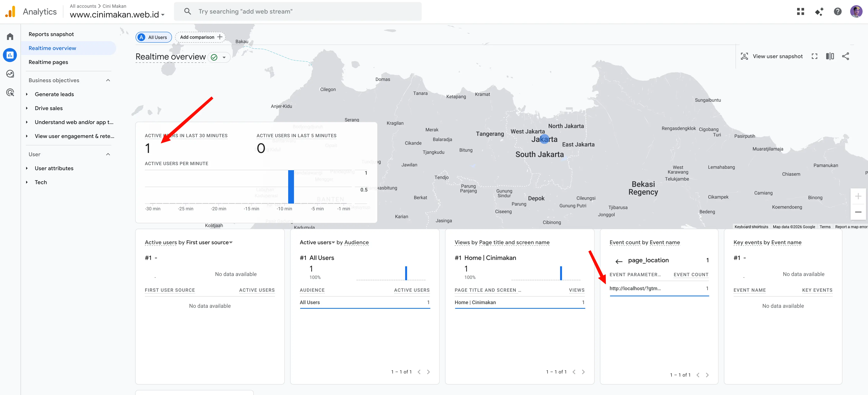Click the edit comparisons icon
This screenshot has height=395, width=868.
click(830, 56)
